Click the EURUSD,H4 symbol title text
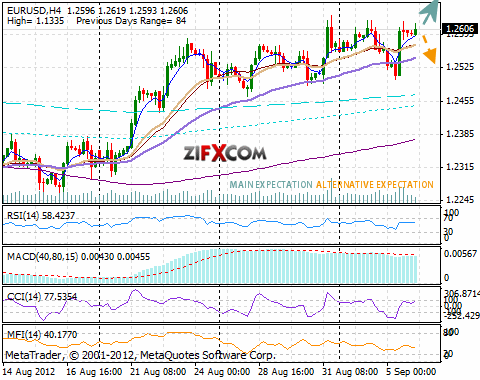Image resolution: width=480 pixels, height=380 pixels. click(x=34, y=11)
